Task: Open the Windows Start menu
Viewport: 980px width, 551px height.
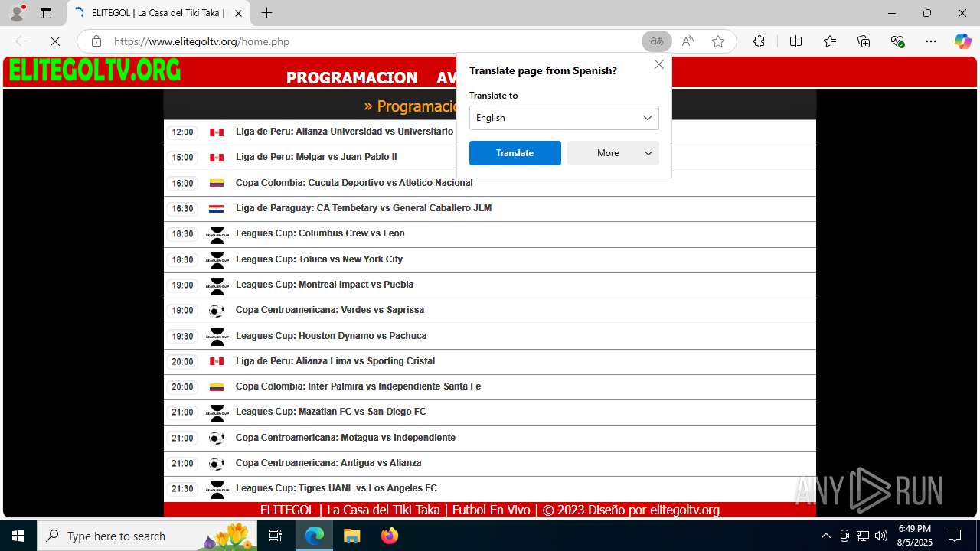Action: pyautogui.click(x=18, y=536)
